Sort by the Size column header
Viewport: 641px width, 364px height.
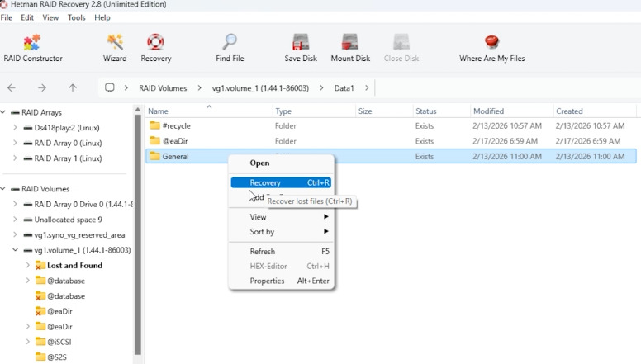click(x=384, y=111)
